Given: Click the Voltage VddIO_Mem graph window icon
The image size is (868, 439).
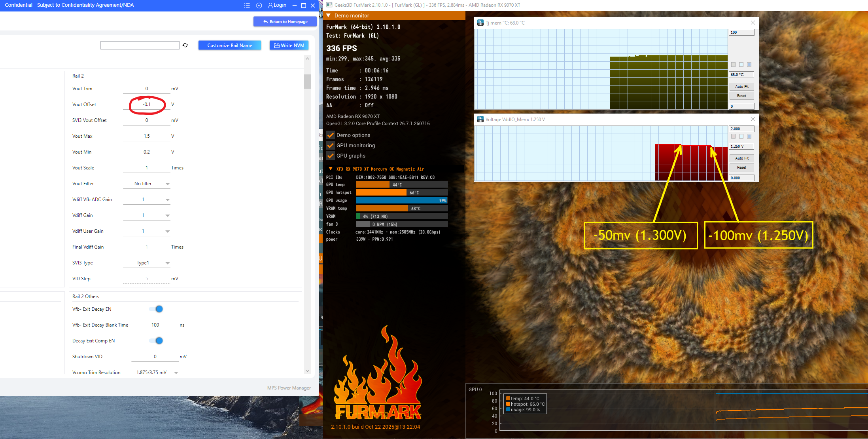Looking at the screenshot, I should pyautogui.click(x=480, y=120).
